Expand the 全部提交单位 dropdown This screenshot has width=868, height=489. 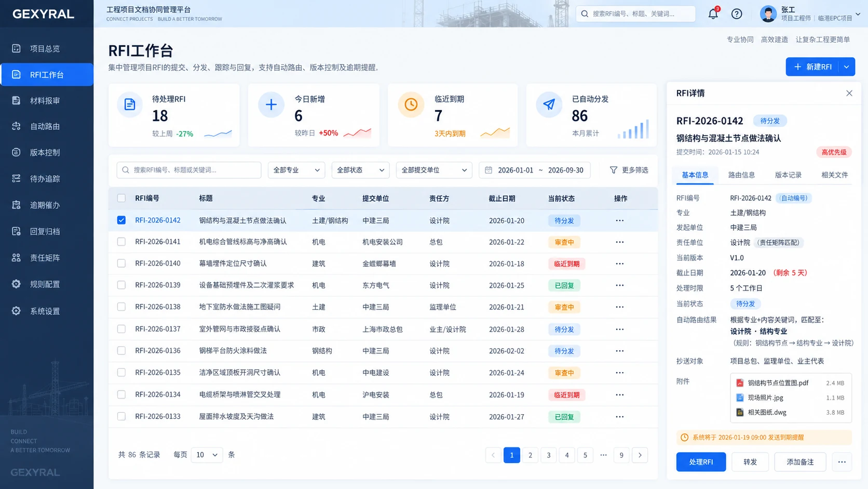(x=434, y=170)
